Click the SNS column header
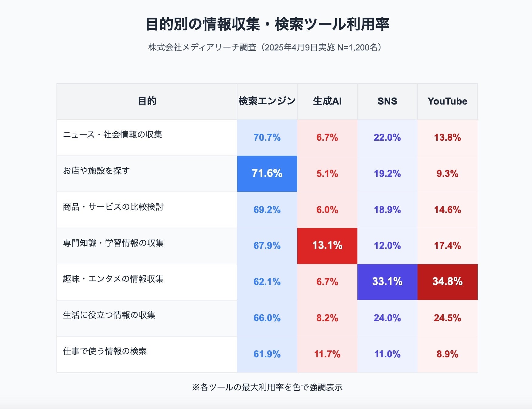This screenshot has height=409, width=532. 387,101
